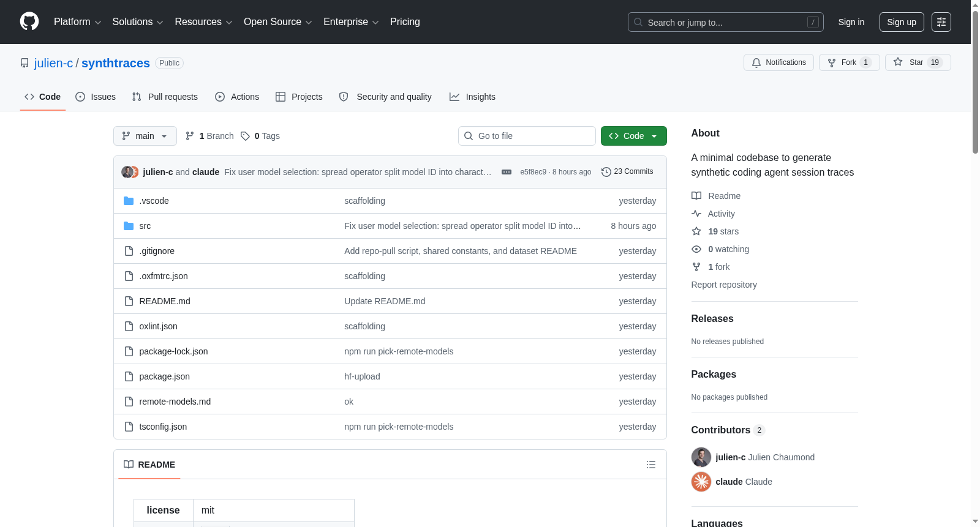Click the package.json file icon
The height and width of the screenshot is (527, 980).
click(129, 376)
